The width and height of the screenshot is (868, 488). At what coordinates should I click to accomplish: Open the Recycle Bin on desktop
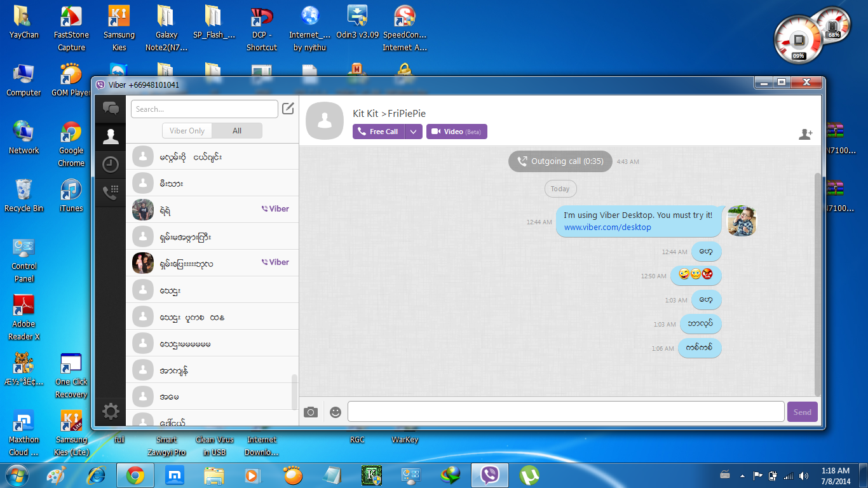pyautogui.click(x=24, y=196)
